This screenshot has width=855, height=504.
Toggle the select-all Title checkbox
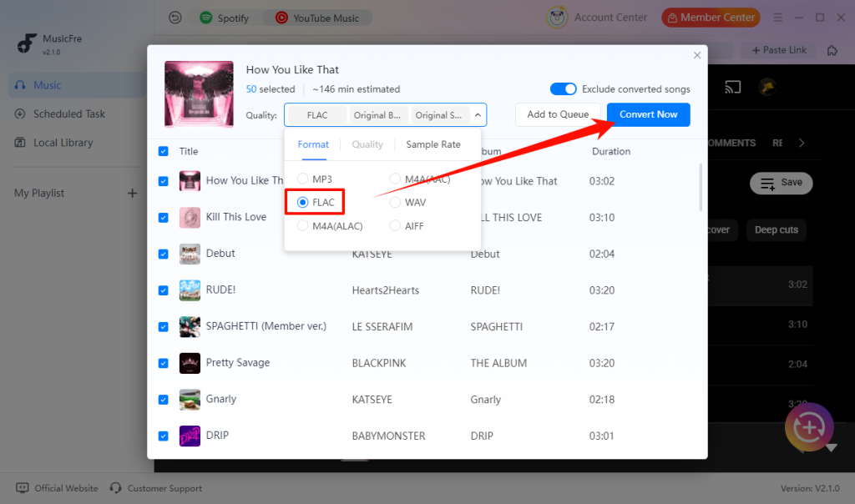point(163,151)
